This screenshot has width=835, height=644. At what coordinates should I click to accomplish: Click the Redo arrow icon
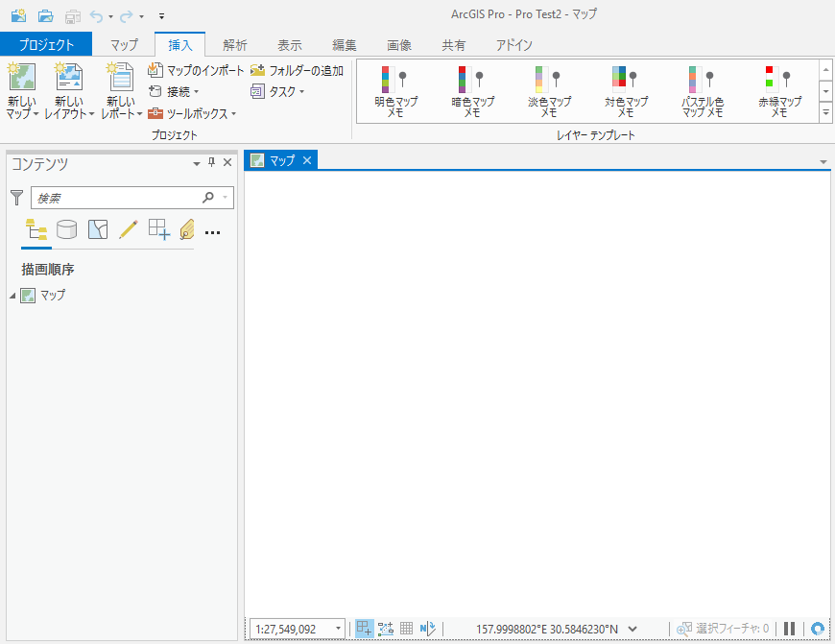coord(127,16)
